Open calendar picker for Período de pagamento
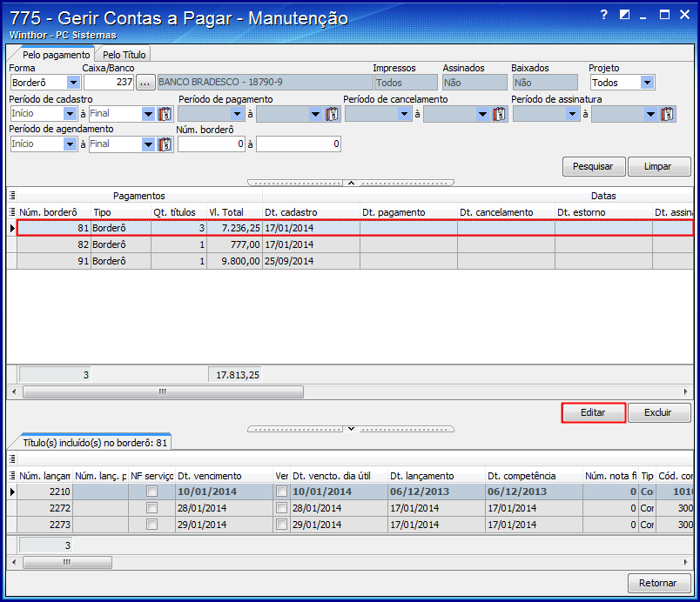Image resolution: width=700 pixels, height=602 pixels. pos(332,114)
